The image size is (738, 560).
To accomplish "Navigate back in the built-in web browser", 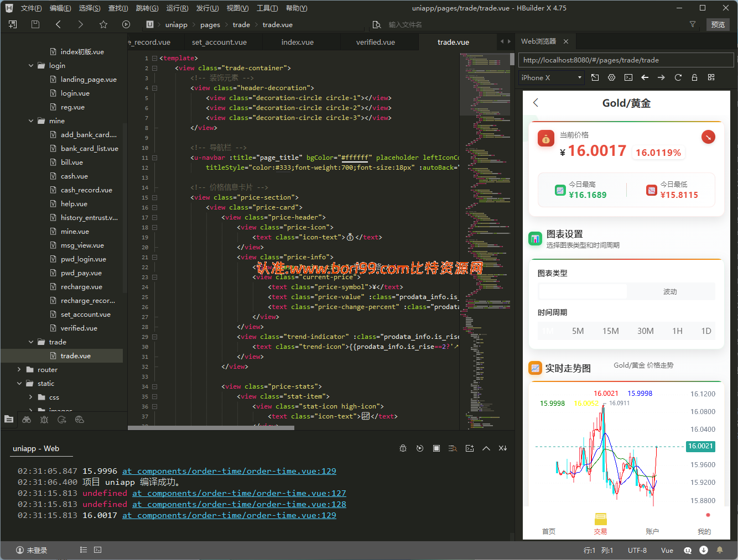I will [x=645, y=77].
